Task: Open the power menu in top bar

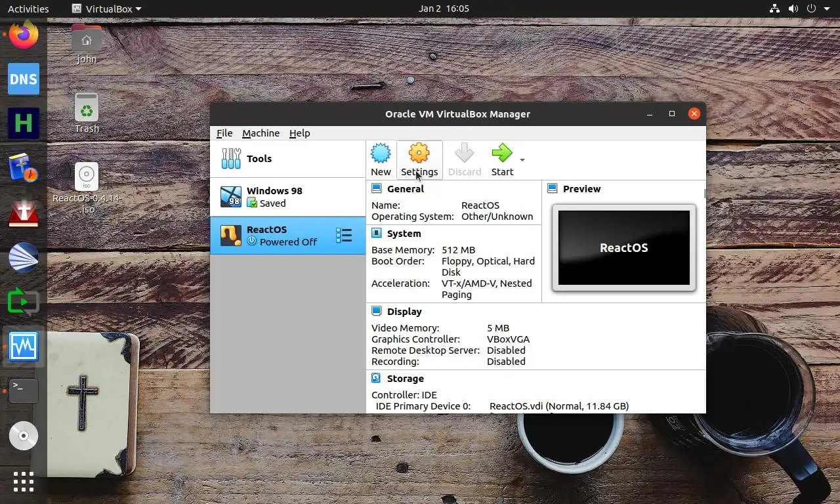Action: tap(812, 9)
